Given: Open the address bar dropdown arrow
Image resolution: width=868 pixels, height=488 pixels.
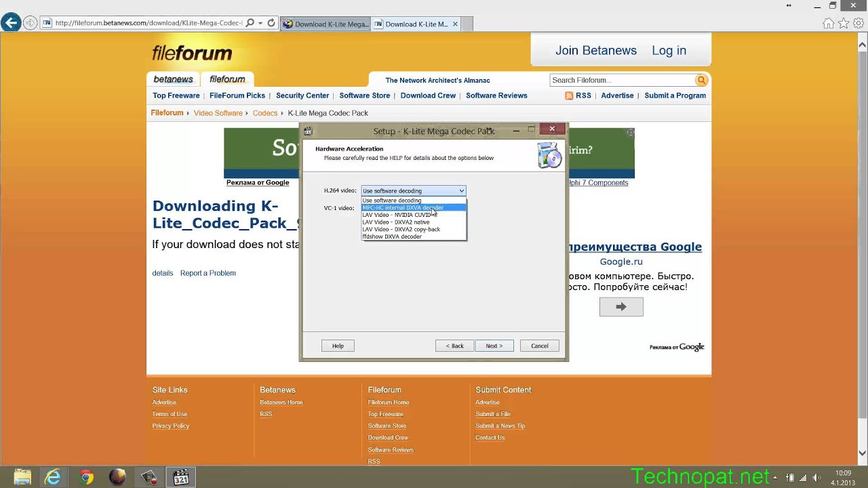Looking at the screenshot, I should pyautogui.click(x=260, y=23).
